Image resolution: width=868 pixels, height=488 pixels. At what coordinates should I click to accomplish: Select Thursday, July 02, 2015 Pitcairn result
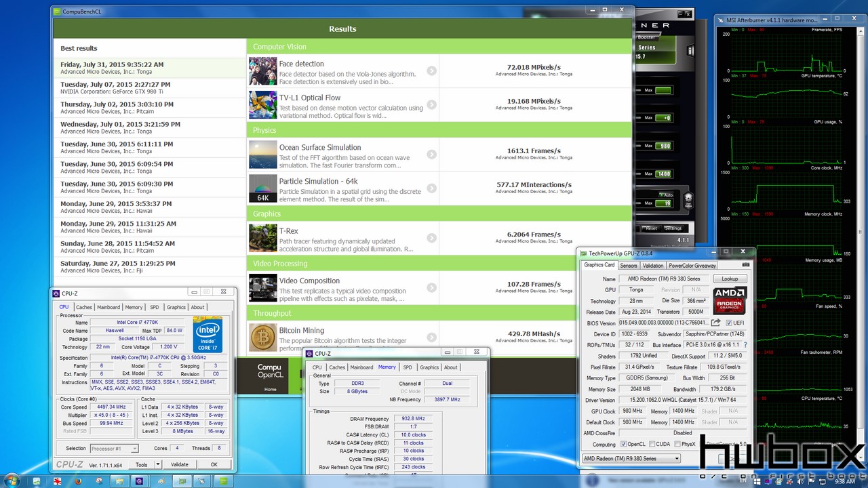point(150,108)
